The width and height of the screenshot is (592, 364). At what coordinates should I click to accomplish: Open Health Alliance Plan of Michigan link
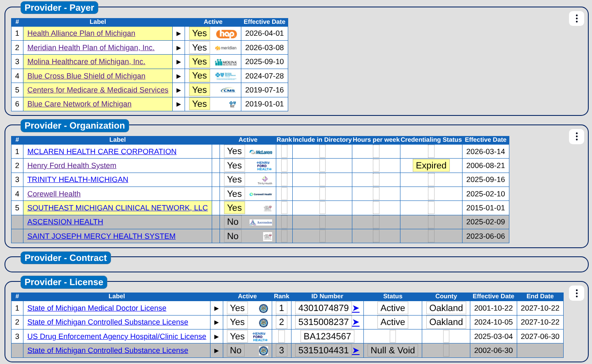[81, 34]
